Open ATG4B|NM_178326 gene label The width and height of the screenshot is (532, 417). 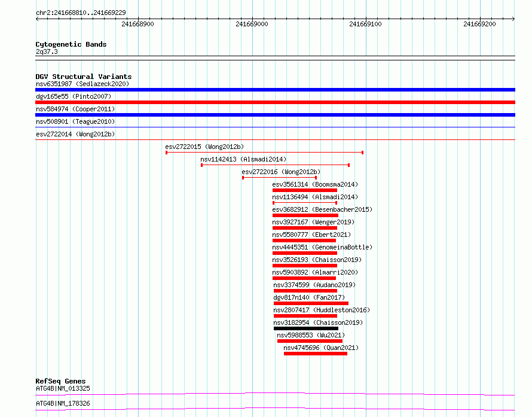[63, 403]
